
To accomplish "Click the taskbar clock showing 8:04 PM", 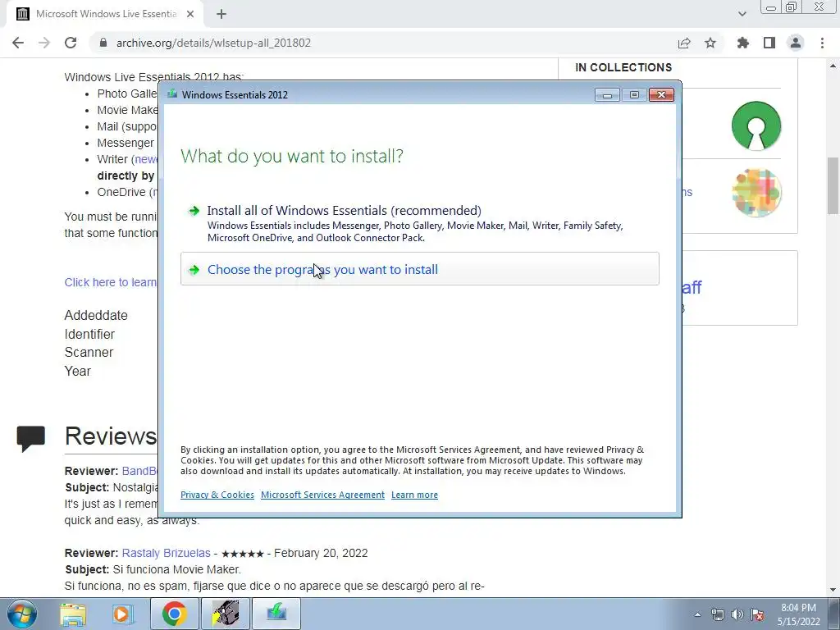I will [799, 614].
